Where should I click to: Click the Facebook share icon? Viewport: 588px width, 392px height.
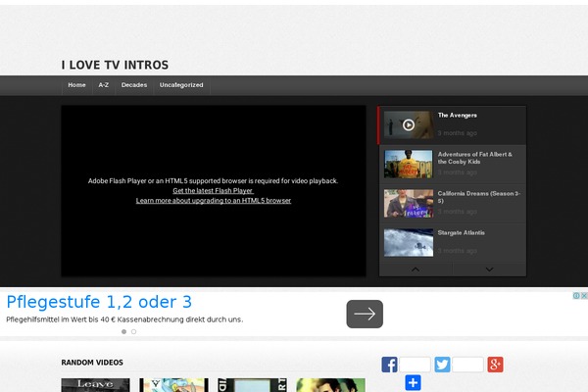coord(389,365)
